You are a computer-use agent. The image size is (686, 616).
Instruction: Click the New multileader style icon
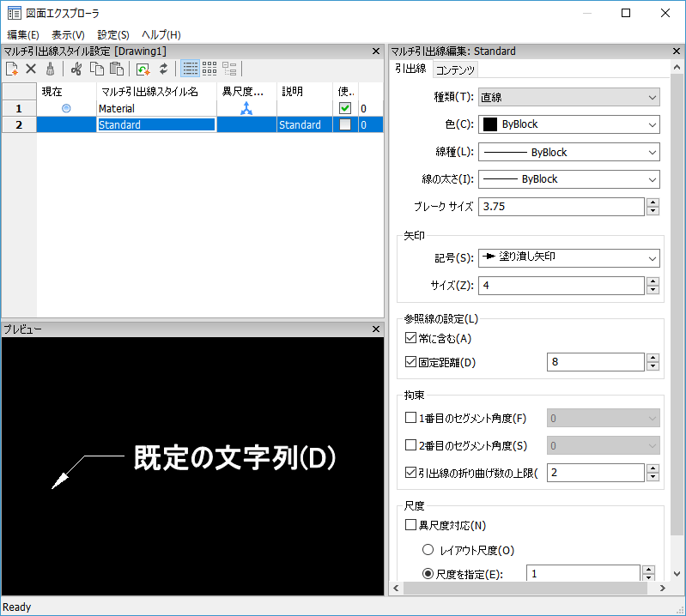coord(12,69)
